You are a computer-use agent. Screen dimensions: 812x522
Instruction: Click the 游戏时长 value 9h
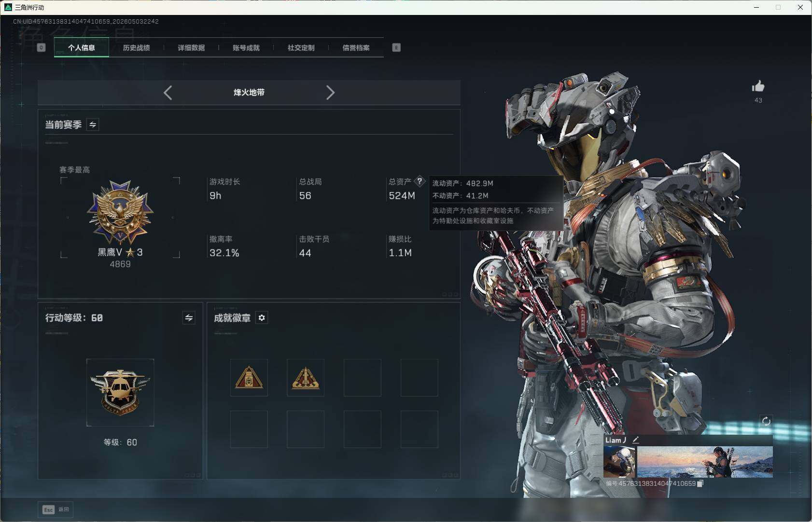215,195
